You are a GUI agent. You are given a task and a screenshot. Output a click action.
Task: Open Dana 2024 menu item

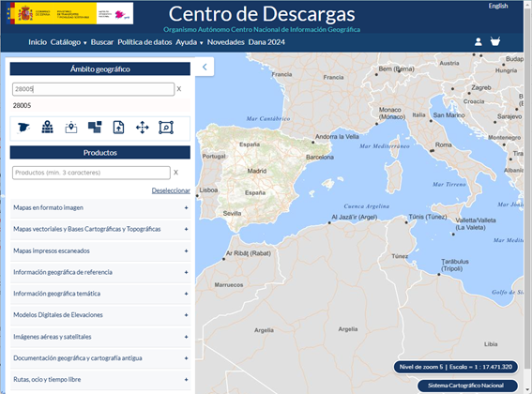266,42
